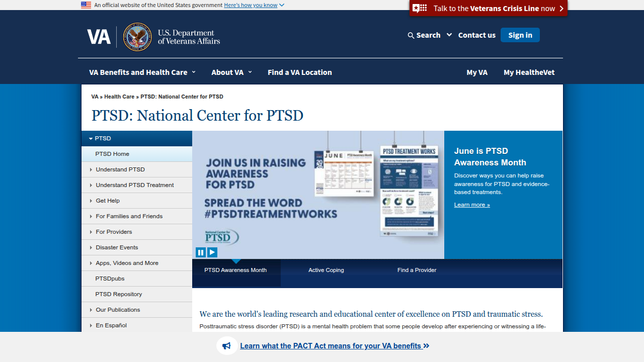Open PTSDpubs in the sidebar

point(137,279)
